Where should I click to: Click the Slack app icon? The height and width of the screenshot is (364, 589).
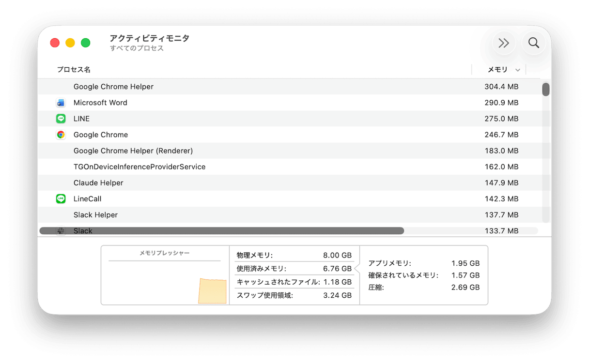[x=61, y=230]
